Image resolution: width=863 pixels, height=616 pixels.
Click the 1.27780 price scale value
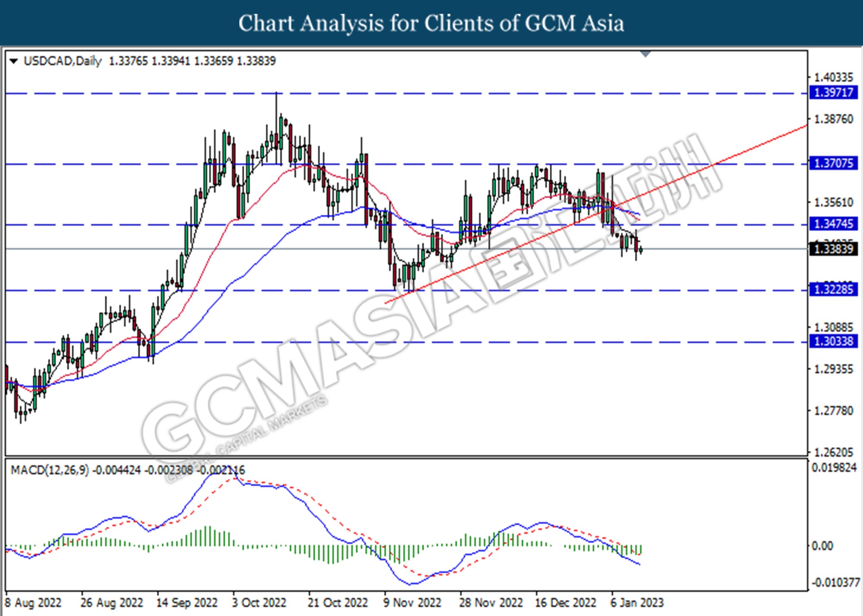(833, 411)
